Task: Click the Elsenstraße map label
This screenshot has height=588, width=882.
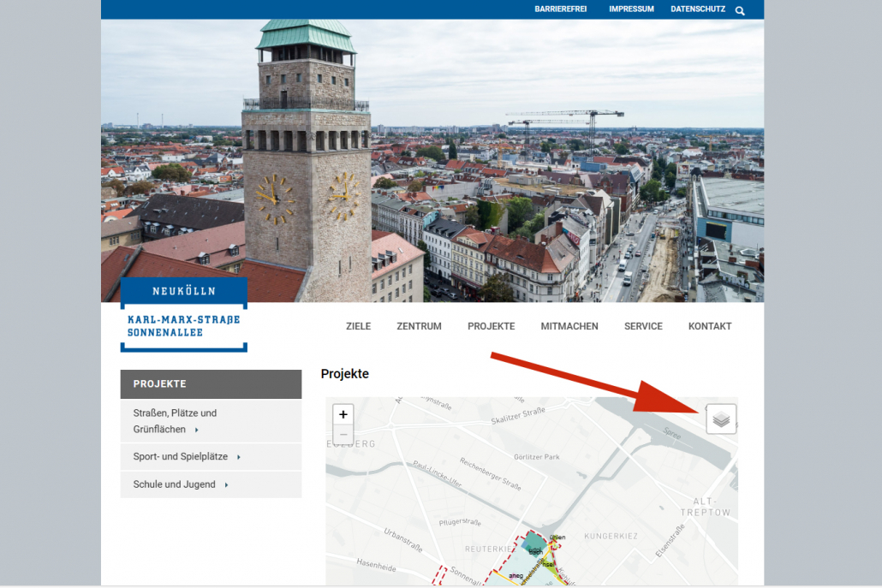Action: (670, 541)
